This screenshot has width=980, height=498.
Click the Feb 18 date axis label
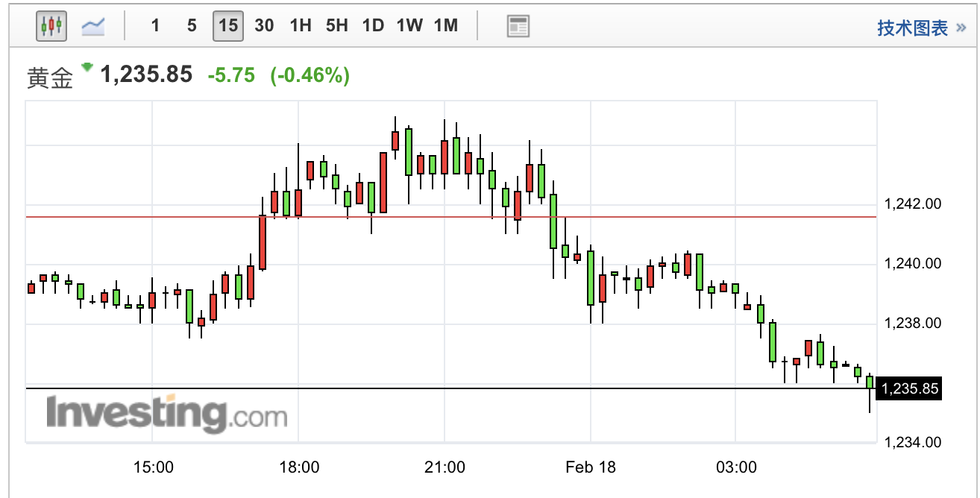591,468
